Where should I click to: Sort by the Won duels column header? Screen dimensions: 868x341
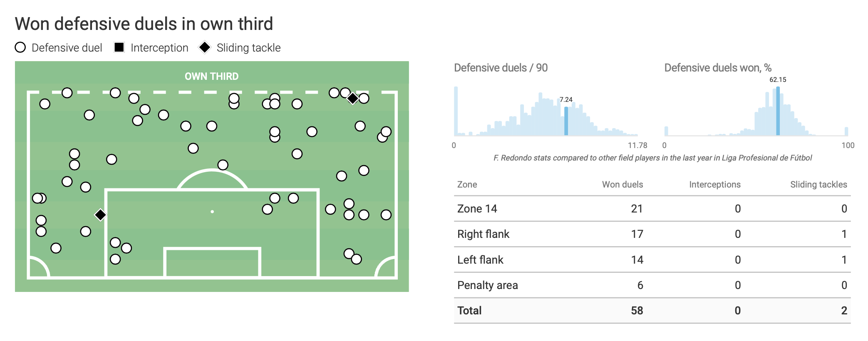(x=622, y=185)
